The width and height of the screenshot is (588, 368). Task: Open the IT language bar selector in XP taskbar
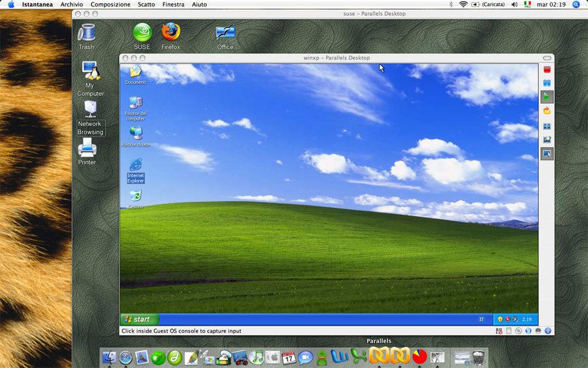[482, 320]
